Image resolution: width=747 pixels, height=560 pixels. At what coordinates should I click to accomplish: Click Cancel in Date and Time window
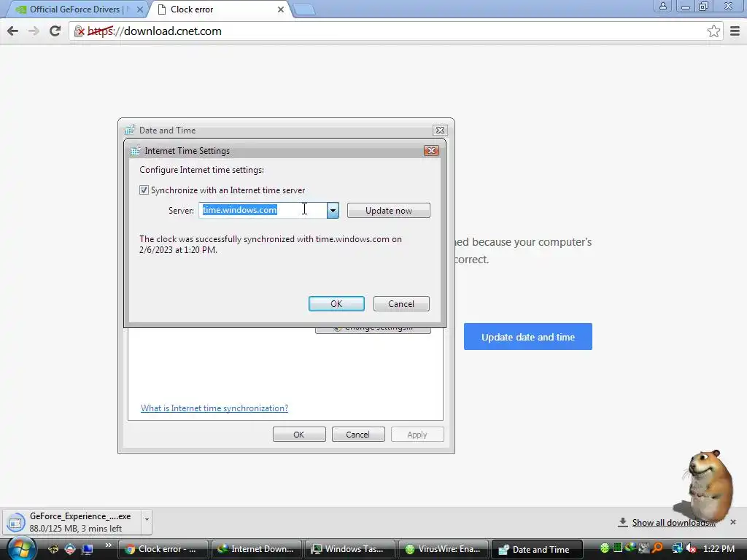(x=357, y=435)
